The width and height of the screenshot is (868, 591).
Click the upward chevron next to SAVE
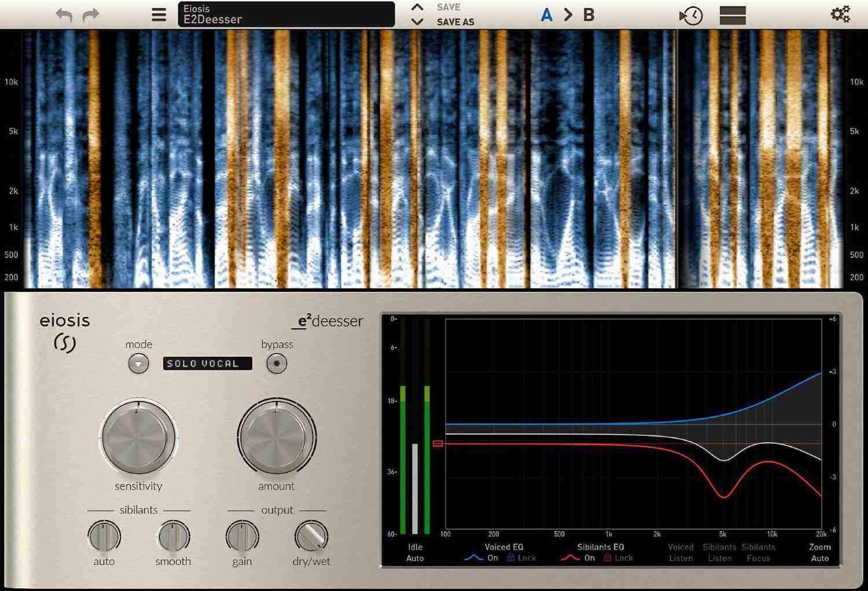click(418, 6)
